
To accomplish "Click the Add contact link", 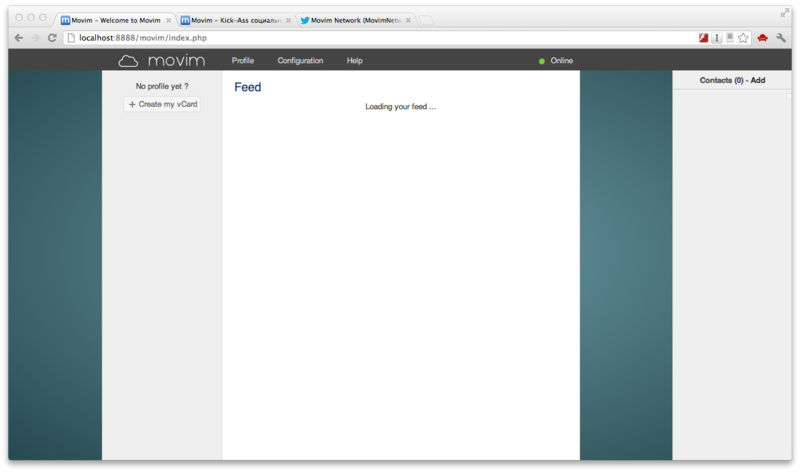I will click(758, 80).
